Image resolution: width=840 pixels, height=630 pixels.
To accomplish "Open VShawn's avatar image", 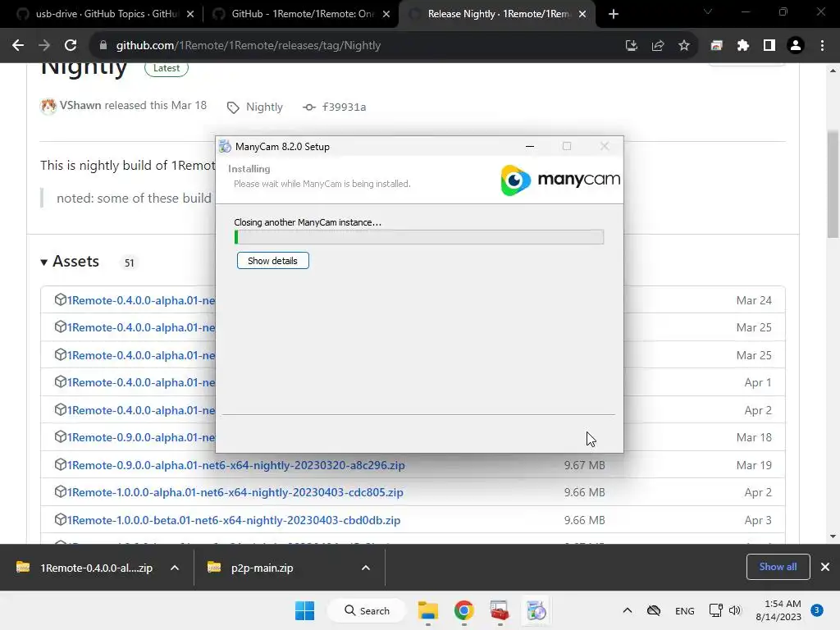I will pos(48,106).
